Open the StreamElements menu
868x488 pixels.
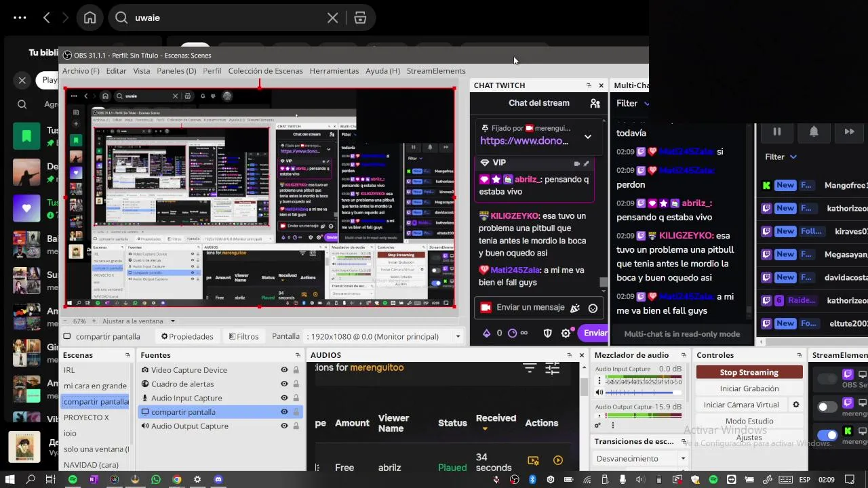coord(436,71)
